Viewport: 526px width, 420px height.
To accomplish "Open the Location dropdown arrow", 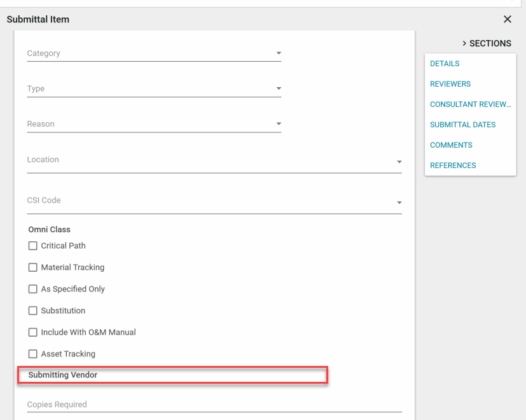I will point(399,162).
